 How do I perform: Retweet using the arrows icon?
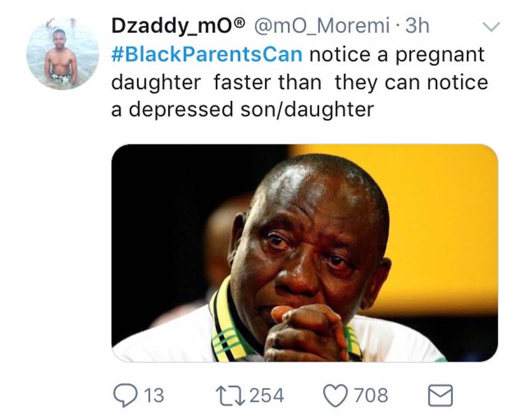(x=230, y=395)
